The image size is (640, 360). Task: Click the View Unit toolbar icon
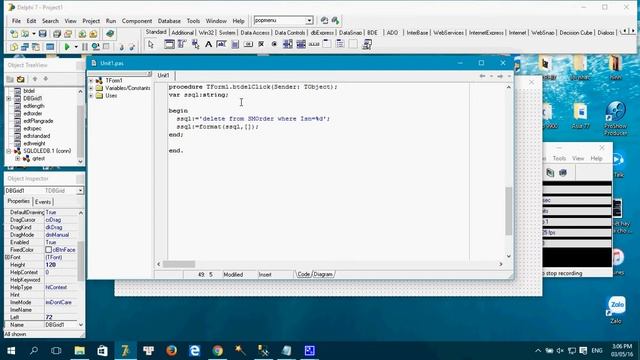(14, 47)
